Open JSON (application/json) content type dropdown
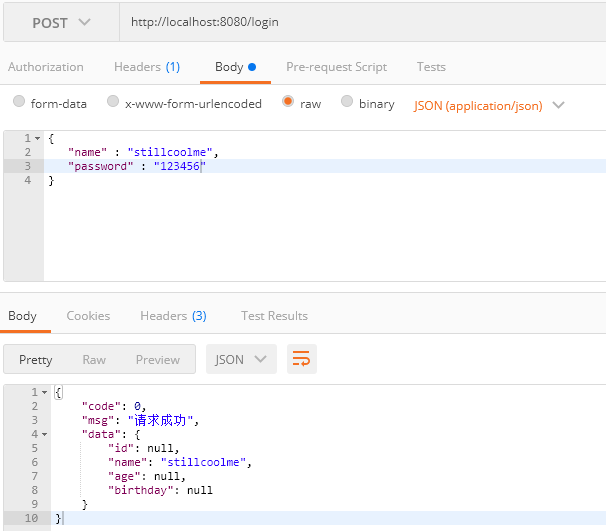606x531 pixels. point(489,104)
